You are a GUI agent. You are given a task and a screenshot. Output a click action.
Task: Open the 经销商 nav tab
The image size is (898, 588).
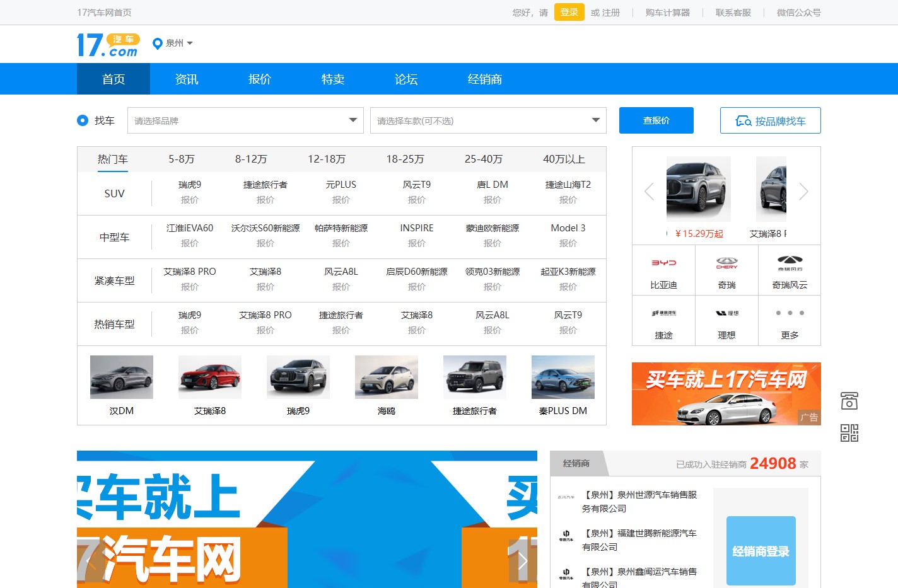[x=485, y=79]
